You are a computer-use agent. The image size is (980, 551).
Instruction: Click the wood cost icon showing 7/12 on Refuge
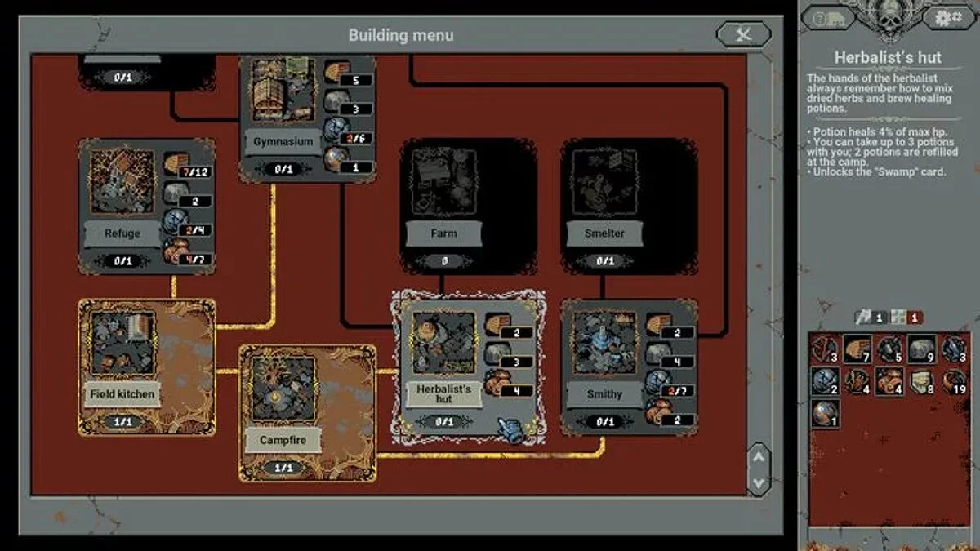click(176, 164)
